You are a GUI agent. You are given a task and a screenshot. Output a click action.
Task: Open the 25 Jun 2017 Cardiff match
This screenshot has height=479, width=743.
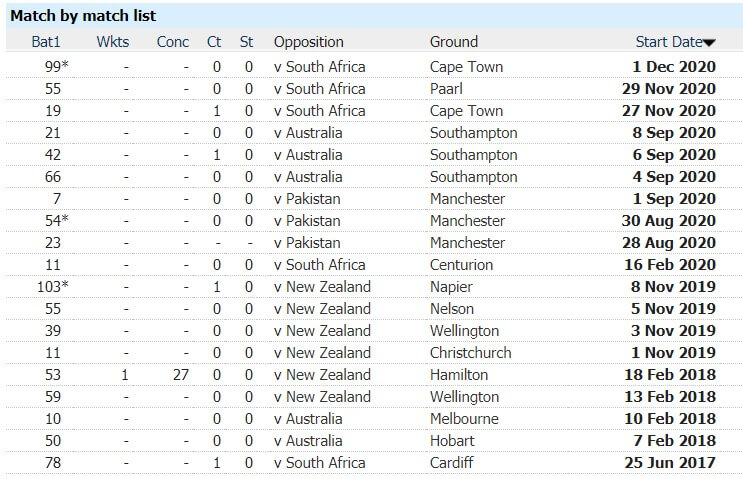point(670,462)
